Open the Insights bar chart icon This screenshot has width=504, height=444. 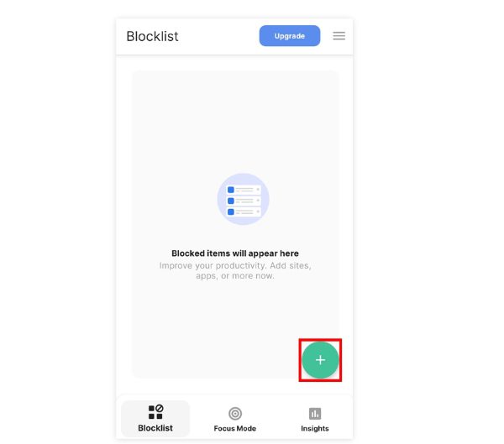(x=315, y=414)
